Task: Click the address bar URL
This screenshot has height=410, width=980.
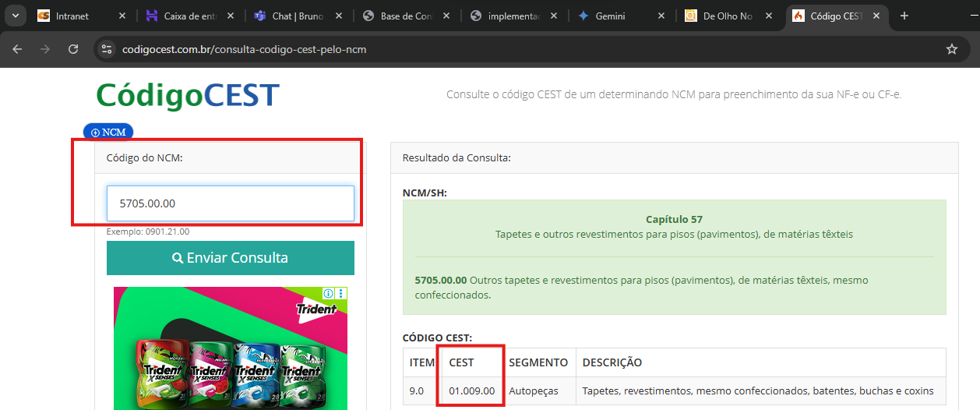Action: pyautogui.click(x=244, y=49)
